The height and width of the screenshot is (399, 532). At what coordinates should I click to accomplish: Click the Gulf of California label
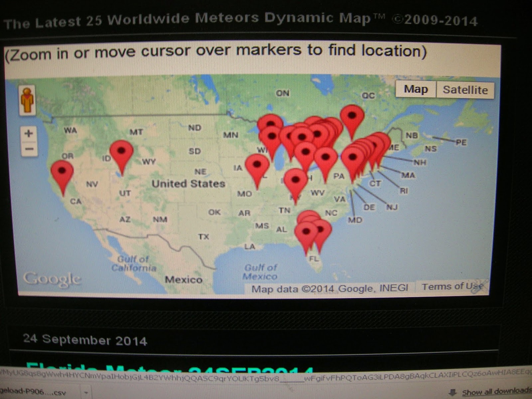134,263
